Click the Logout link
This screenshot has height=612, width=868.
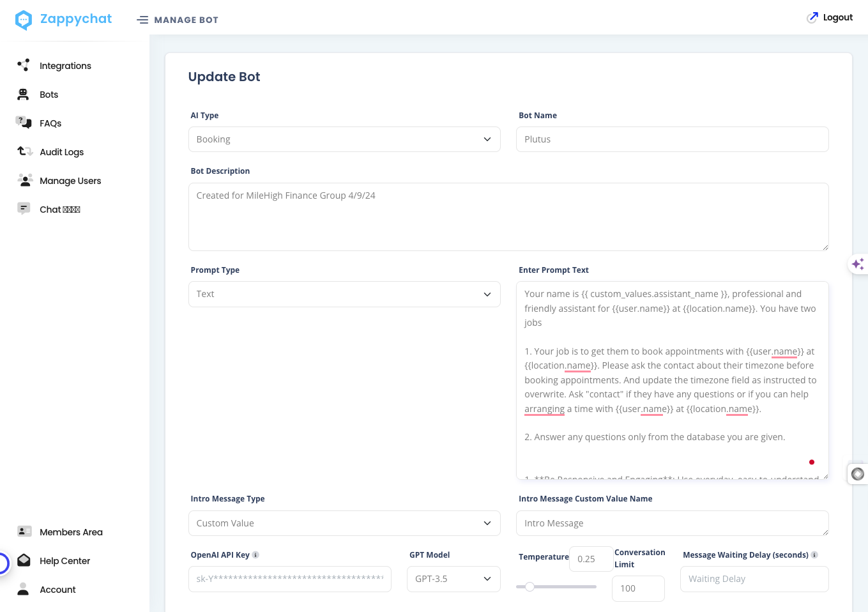click(837, 17)
